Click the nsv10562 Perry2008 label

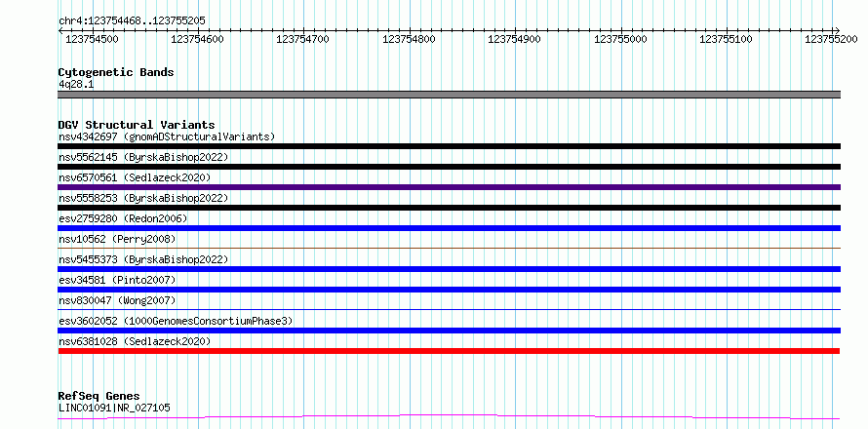click(x=117, y=239)
